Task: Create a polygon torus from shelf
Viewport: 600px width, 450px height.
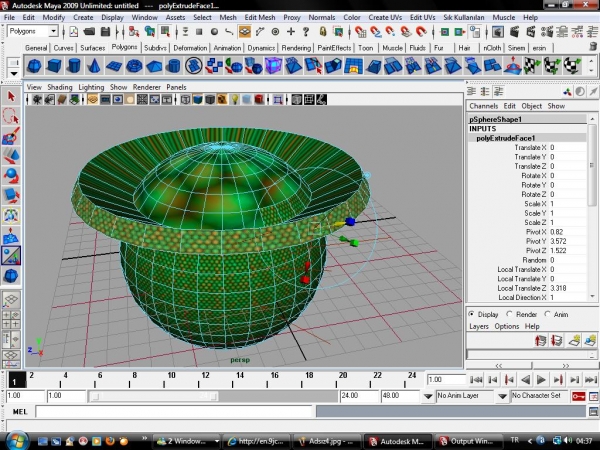Action: (134, 66)
